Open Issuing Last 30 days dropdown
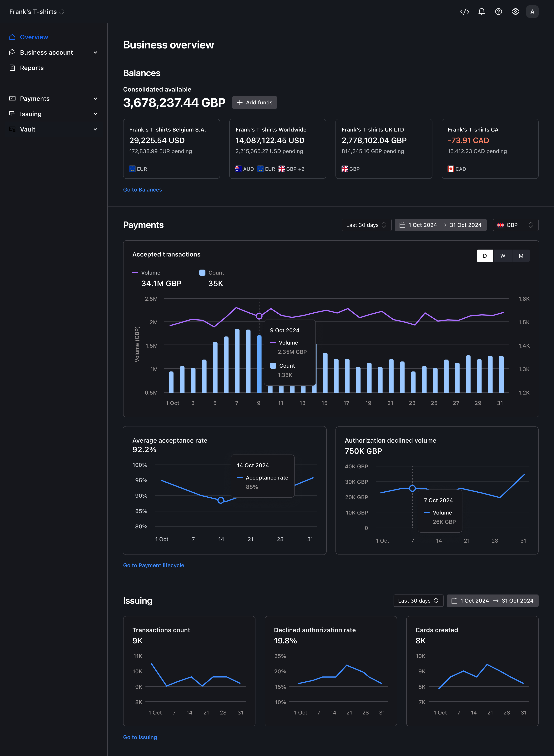Screen dimensions: 554x756 pyautogui.click(x=418, y=601)
